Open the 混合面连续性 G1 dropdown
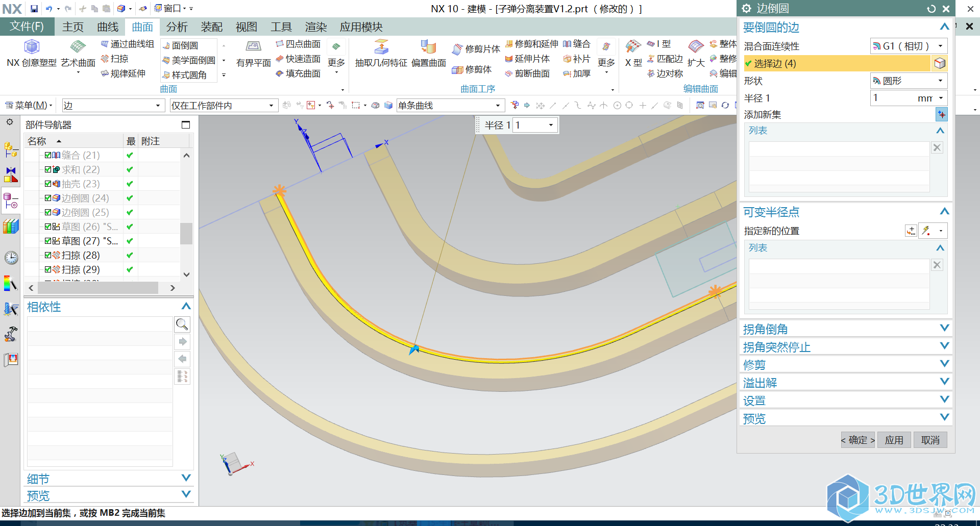The image size is (980, 526). pos(909,46)
